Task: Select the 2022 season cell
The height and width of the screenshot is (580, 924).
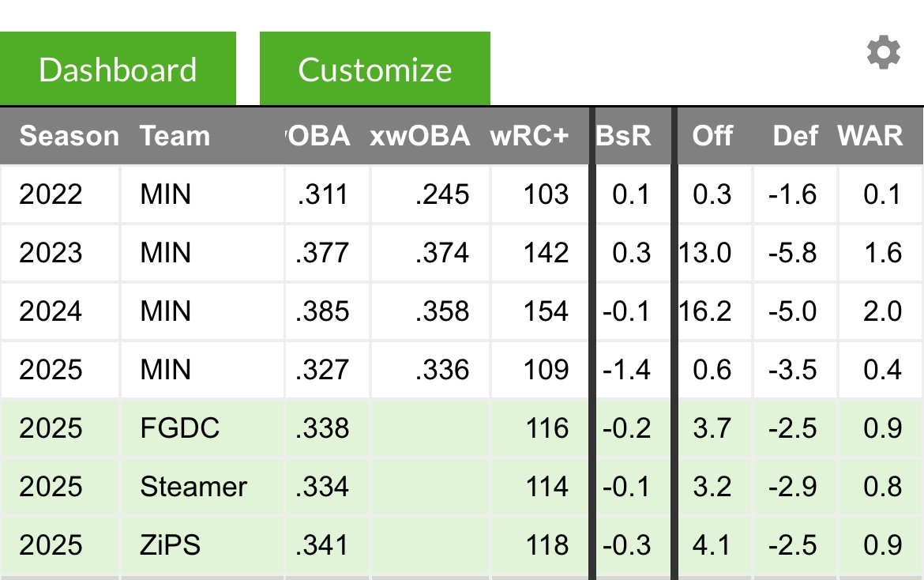Action: [51, 194]
